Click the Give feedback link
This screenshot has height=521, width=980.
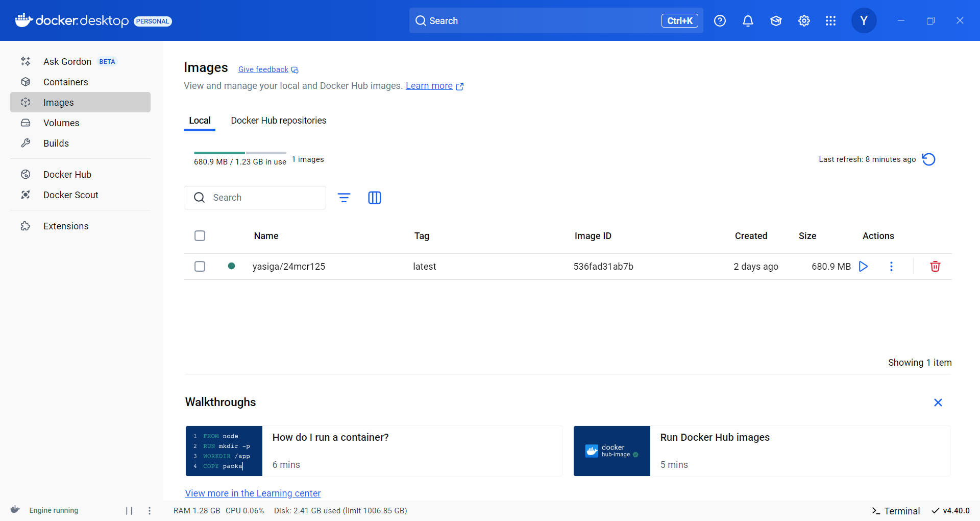pyautogui.click(x=268, y=69)
